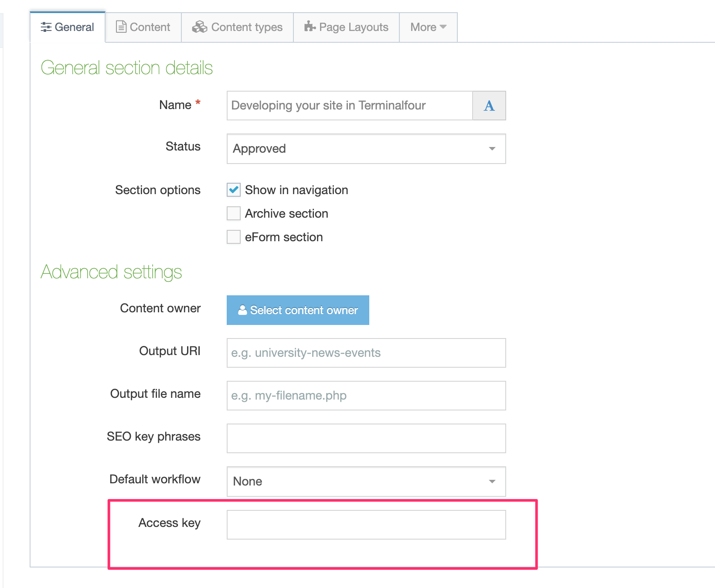Tick the eForm section checkbox

click(234, 237)
